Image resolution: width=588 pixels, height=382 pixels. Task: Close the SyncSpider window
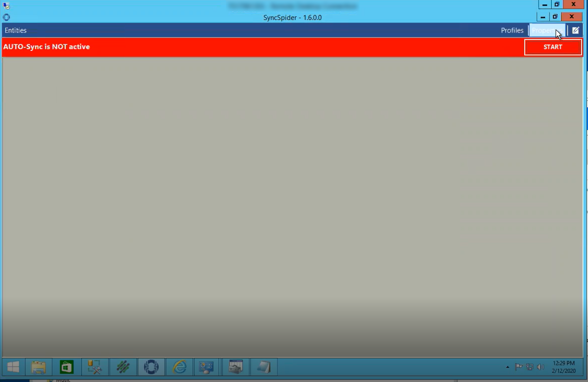571,17
